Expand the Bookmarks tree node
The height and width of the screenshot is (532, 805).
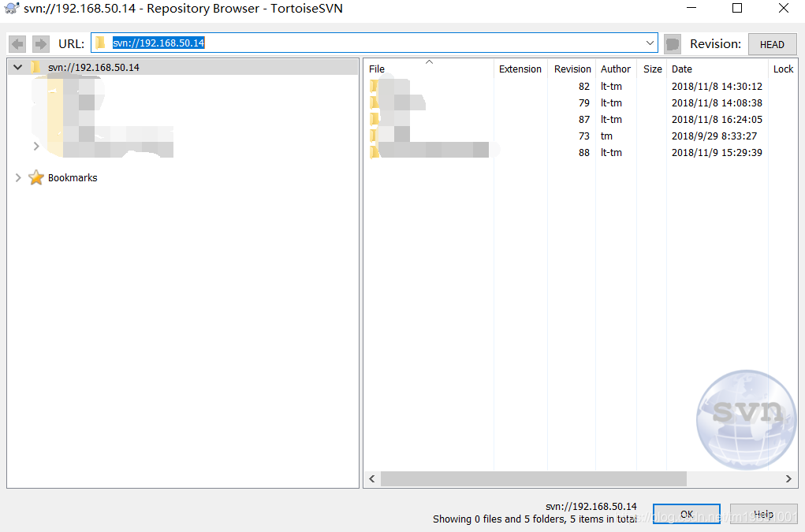coord(18,177)
